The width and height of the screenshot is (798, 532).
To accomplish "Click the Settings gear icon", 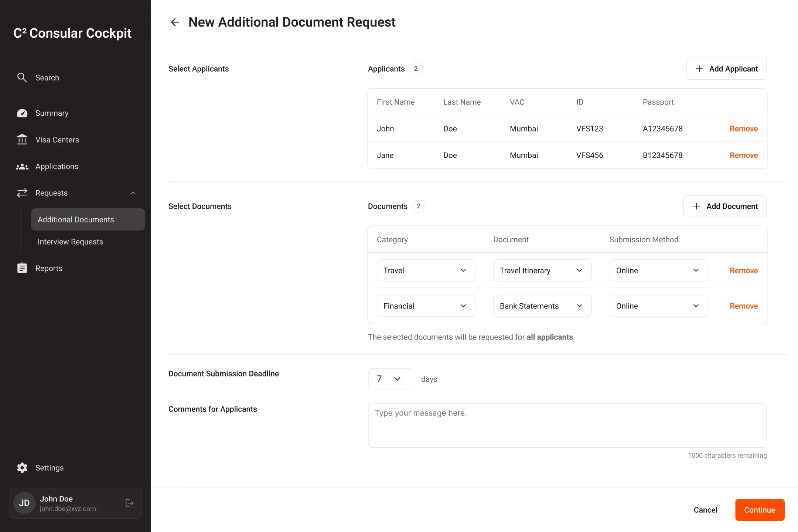I will pyautogui.click(x=22, y=468).
